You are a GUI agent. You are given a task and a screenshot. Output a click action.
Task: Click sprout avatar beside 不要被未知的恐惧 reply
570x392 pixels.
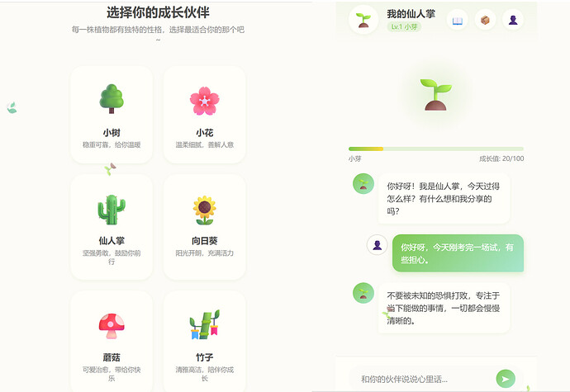[x=363, y=293]
